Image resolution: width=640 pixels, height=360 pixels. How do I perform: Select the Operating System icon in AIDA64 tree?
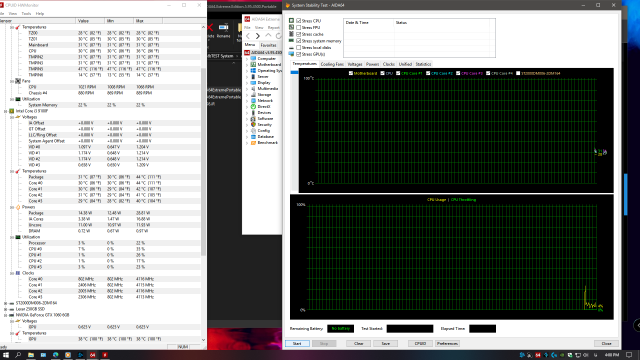click(x=253, y=71)
